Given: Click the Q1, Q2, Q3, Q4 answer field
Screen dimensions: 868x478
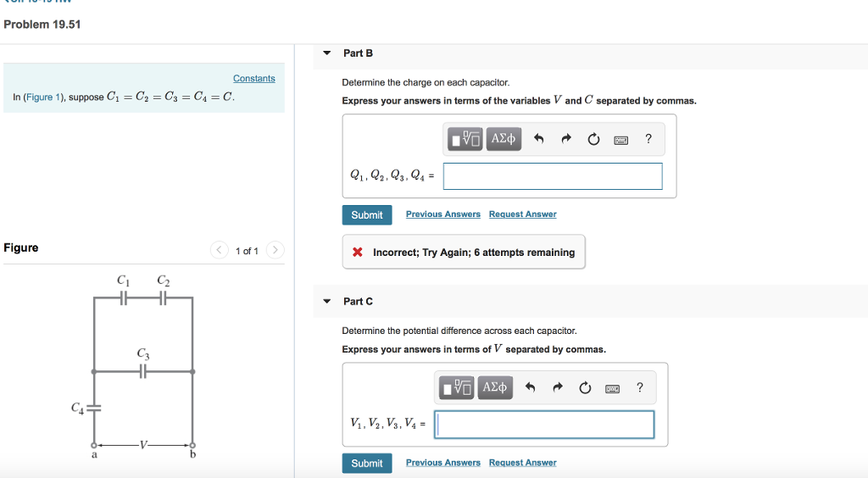Looking at the screenshot, I should pyautogui.click(x=552, y=176).
